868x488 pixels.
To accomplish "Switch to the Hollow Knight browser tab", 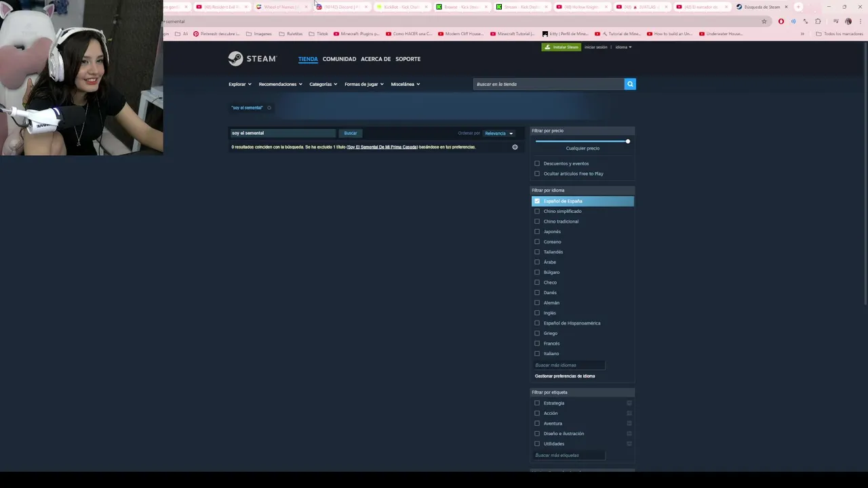I will tap(582, 7).
